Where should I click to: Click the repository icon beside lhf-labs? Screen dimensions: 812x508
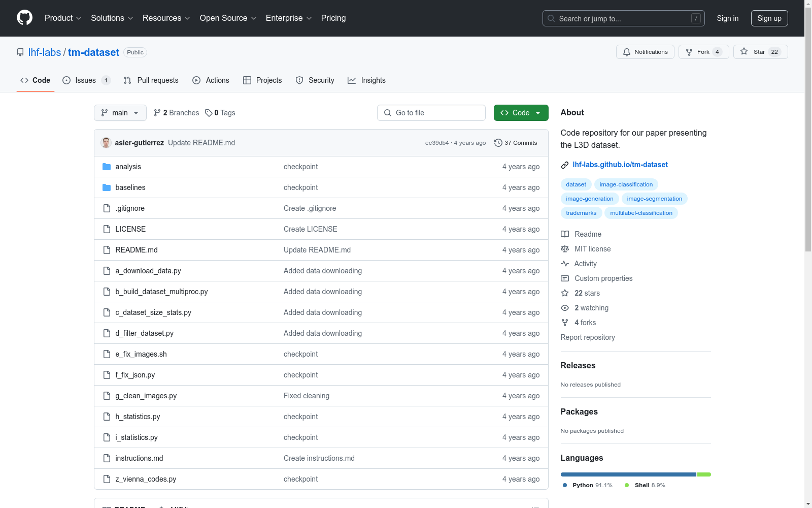(20, 52)
